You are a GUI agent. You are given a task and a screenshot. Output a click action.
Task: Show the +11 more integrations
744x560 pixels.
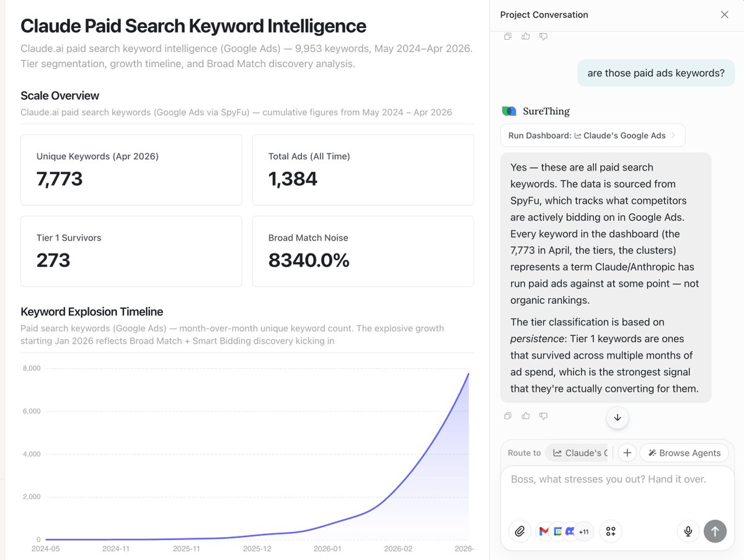(x=583, y=531)
